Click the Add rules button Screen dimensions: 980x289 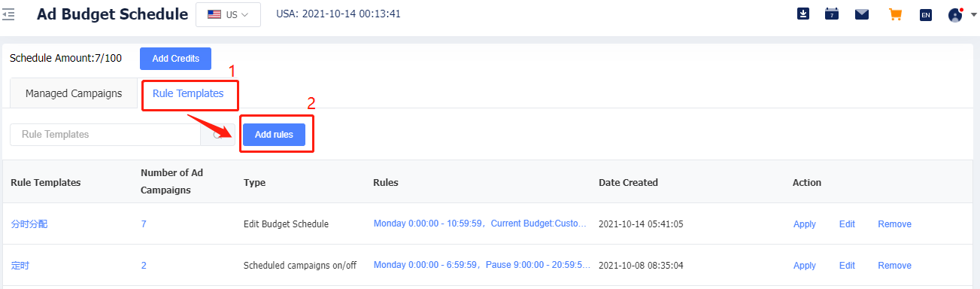(x=274, y=135)
